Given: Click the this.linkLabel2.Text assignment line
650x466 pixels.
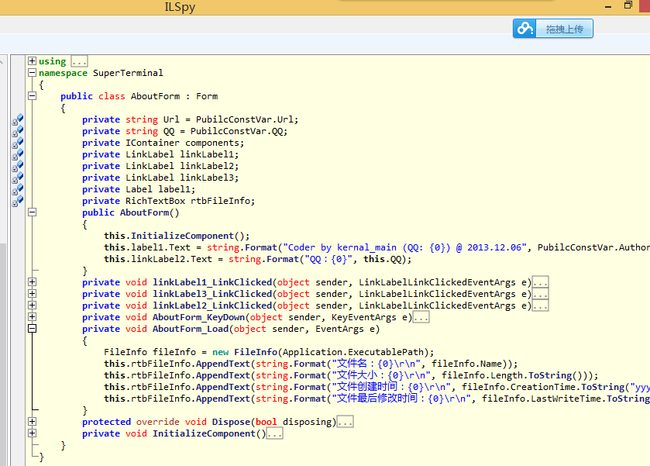Looking at the screenshot, I should tap(257, 259).
